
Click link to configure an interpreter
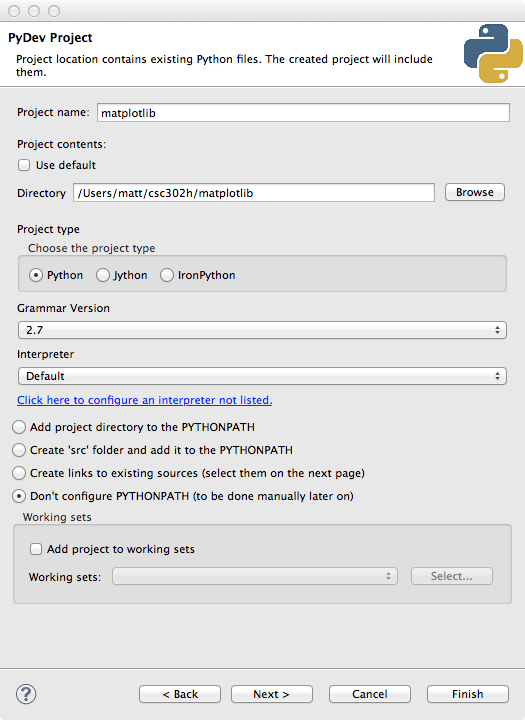tap(145, 400)
